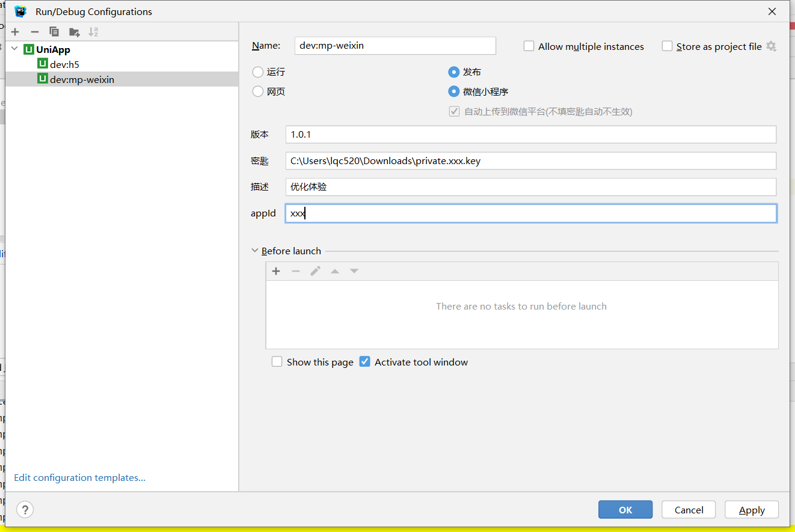Sort configurations alphabetically
Viewport: 795px width, 532px height.
pos(93,32)
